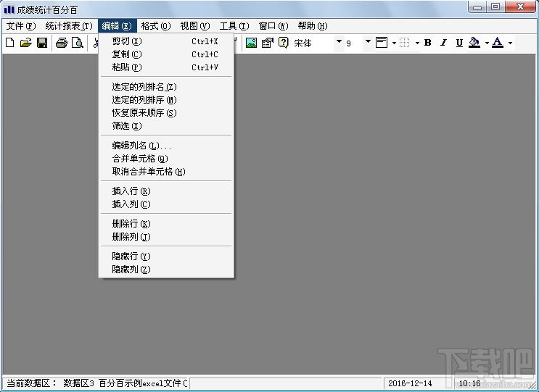Choose 插入行(R) menu entry
539x392 pixels.
click(x=166, y=191)
